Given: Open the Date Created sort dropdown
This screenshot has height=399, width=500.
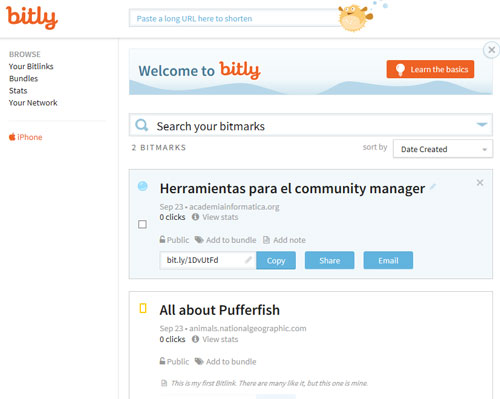Looking at the screenshot, I should (x=443, y=149).
